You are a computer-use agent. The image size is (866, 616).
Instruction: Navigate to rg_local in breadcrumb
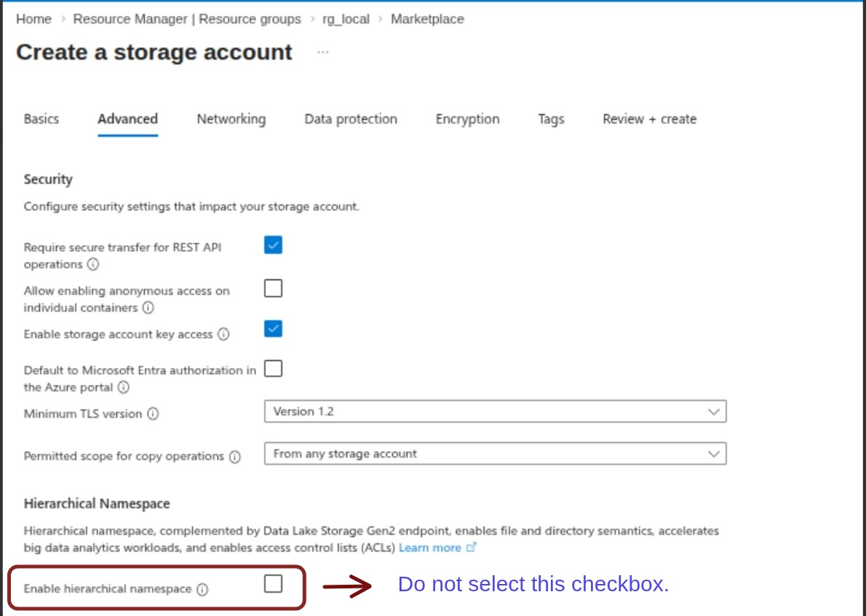pos(346,19)
